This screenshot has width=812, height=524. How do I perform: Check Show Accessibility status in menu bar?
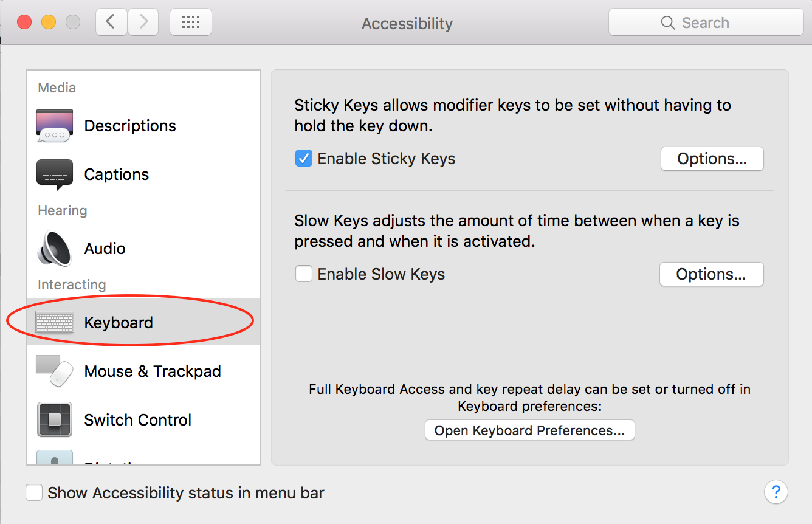(34, 492)
